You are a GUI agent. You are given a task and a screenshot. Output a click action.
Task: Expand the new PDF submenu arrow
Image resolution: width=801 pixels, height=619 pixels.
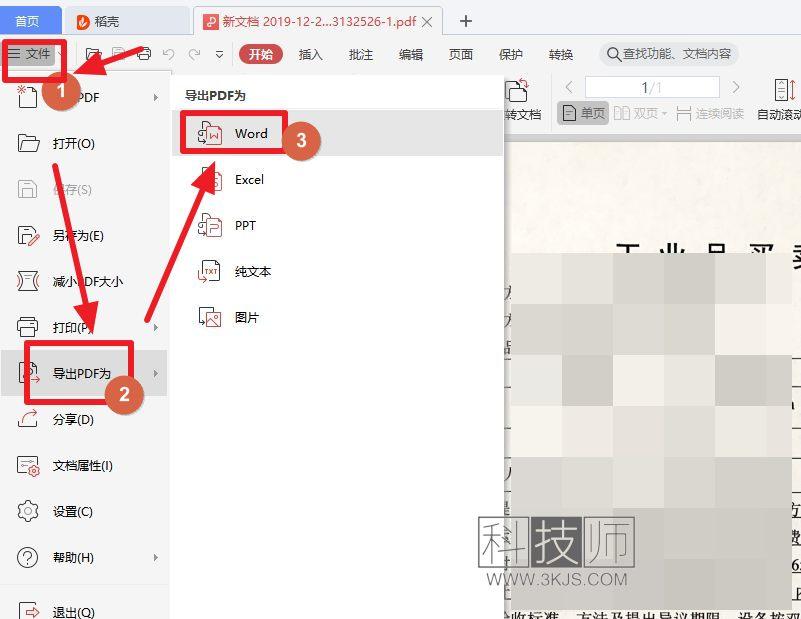(x=156, y=97)
